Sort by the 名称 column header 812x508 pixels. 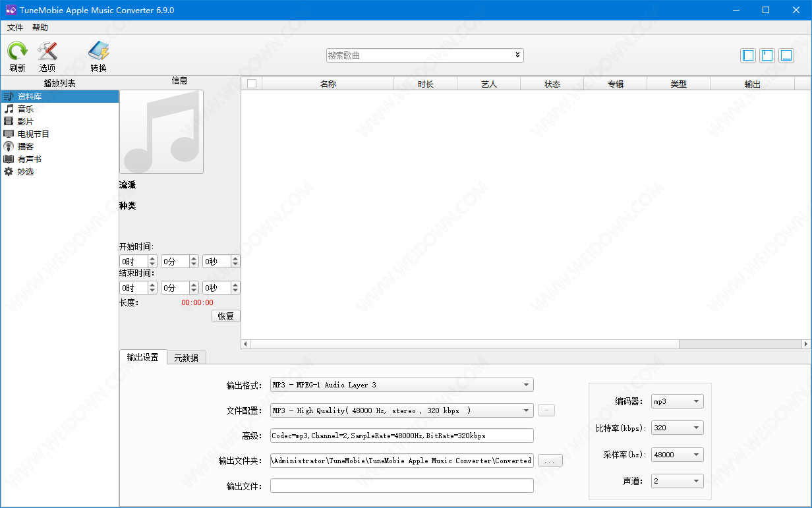pos(328,84)
